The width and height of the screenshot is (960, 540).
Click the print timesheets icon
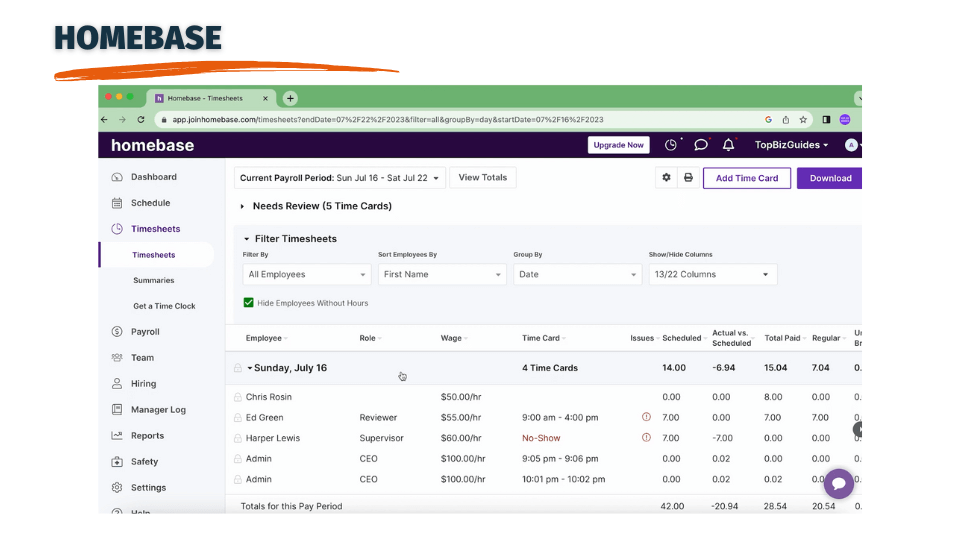688,178
